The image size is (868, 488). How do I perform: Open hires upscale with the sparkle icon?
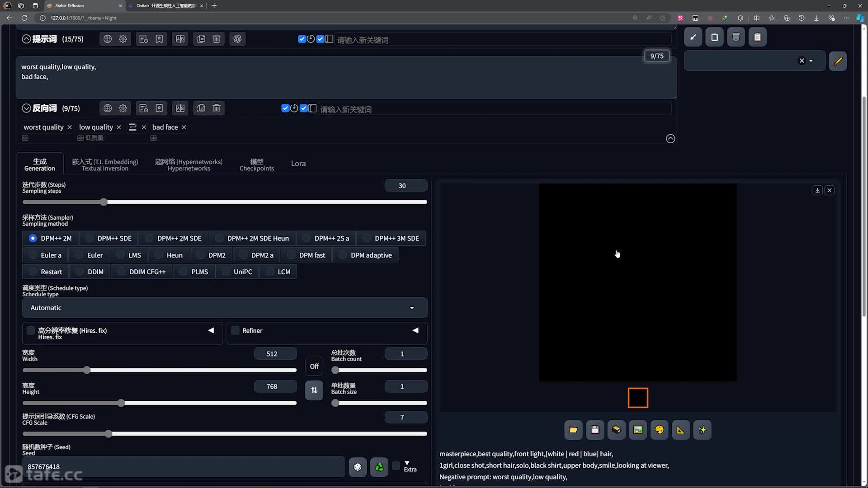tap(702, 430)
